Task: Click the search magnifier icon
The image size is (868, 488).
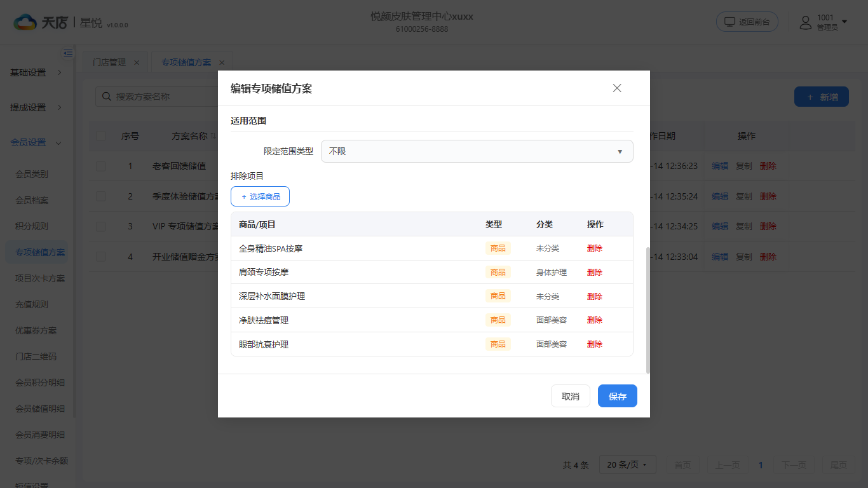Action: point(106,97)
